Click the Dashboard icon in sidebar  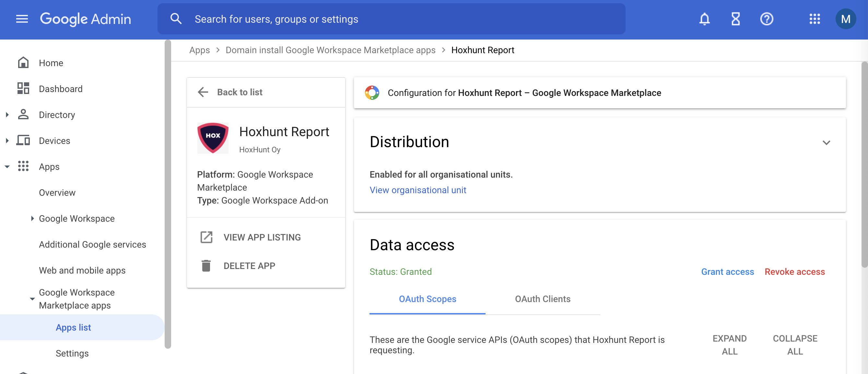[x=23, y=88]
